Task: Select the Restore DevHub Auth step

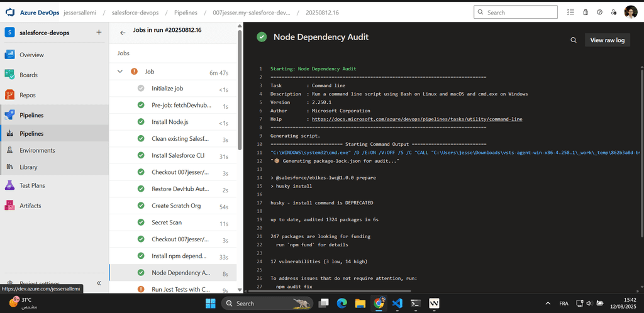Action: tap(173, 189)
